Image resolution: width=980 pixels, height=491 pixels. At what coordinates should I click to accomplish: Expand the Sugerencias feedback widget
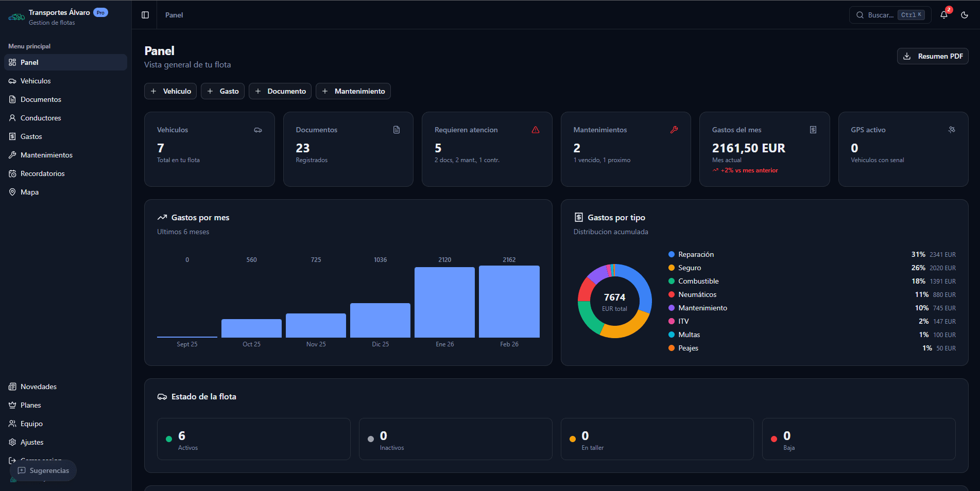pos(43,470)
